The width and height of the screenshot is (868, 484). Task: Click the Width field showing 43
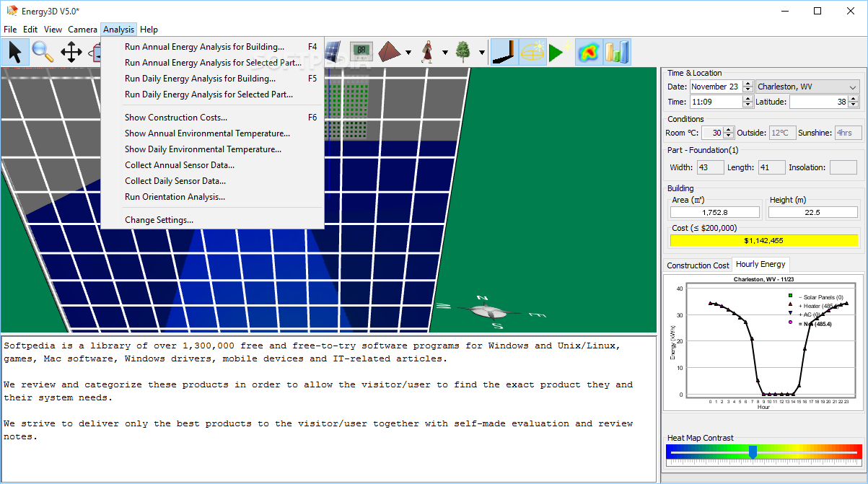tap(711, 167)
